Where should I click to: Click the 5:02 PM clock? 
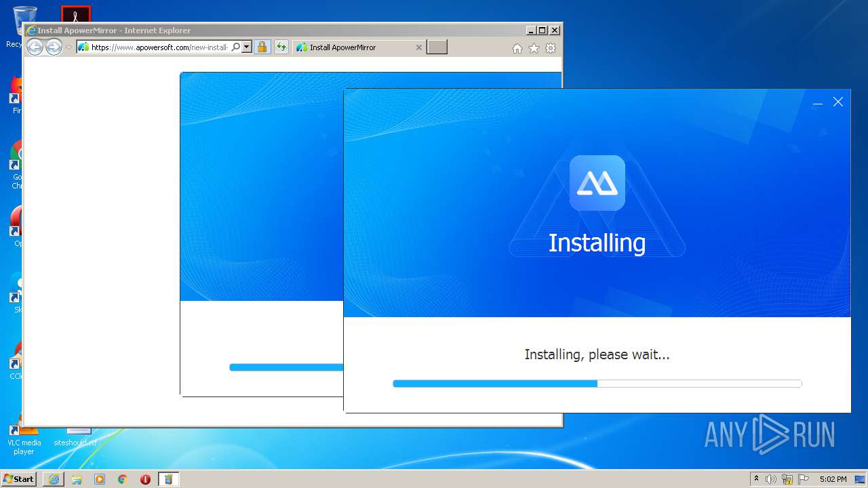point(833,479)
